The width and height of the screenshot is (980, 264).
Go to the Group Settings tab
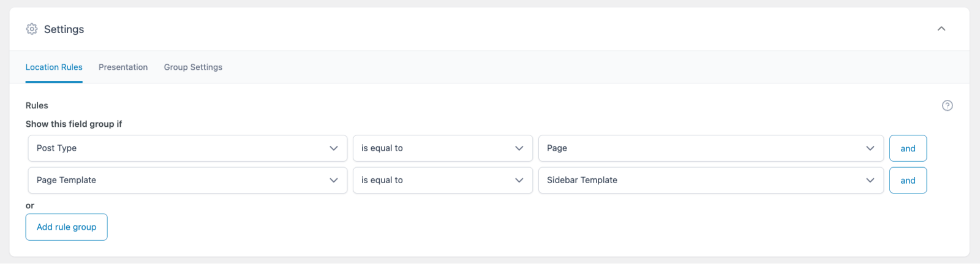point(193,67)
